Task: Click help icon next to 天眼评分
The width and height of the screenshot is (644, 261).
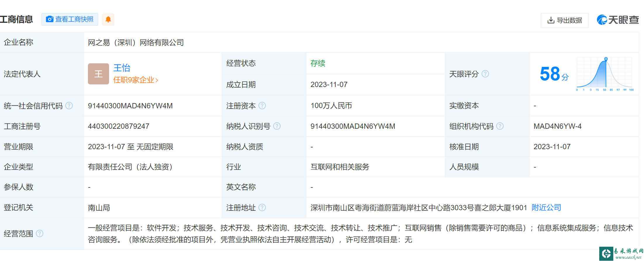Action: pos(485,74)
